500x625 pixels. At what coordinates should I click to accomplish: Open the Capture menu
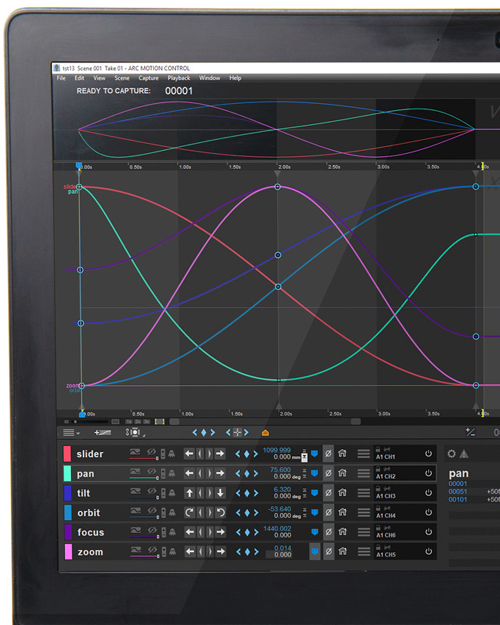click(148, 78)
